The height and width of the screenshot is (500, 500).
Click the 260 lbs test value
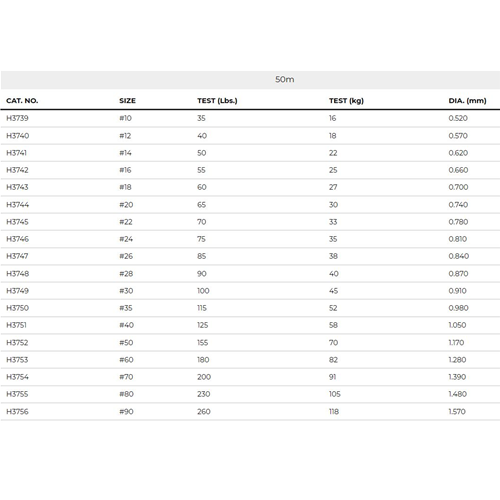(x=204, y=412)
